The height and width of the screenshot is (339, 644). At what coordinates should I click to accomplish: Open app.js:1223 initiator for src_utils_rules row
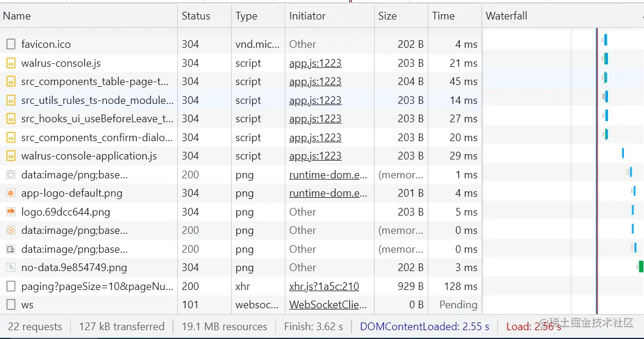(315, 100)
